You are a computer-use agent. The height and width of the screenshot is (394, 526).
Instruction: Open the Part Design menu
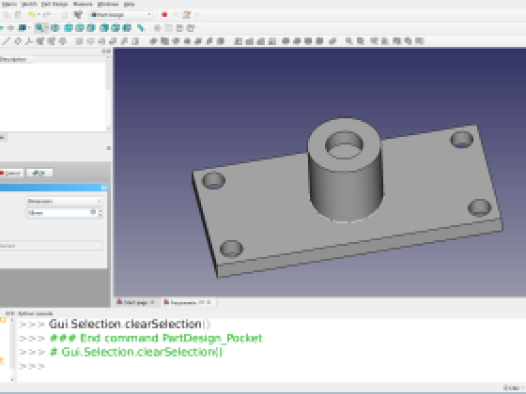pos(54,4)
